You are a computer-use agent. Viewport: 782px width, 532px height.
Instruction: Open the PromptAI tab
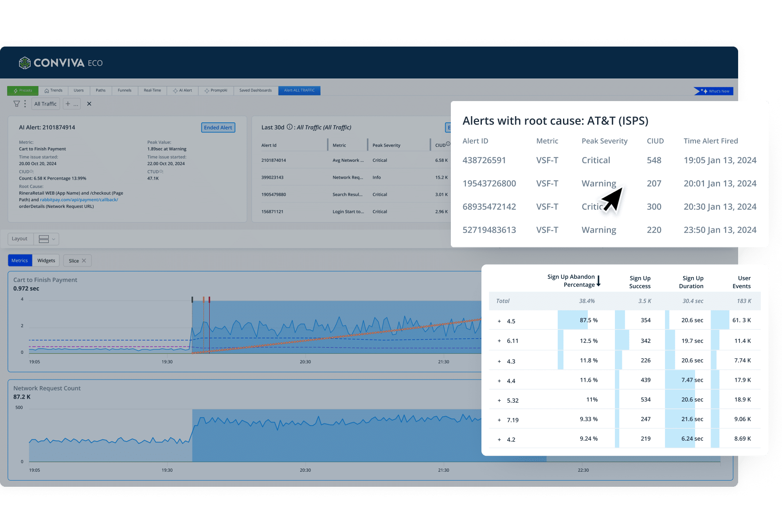click(216, 90)
